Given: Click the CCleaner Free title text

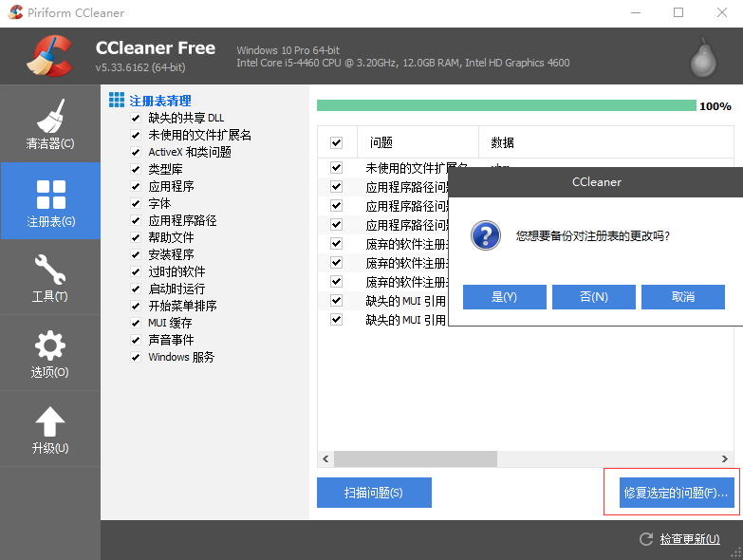Looking at the screenshot, I should tap(156, 47).
